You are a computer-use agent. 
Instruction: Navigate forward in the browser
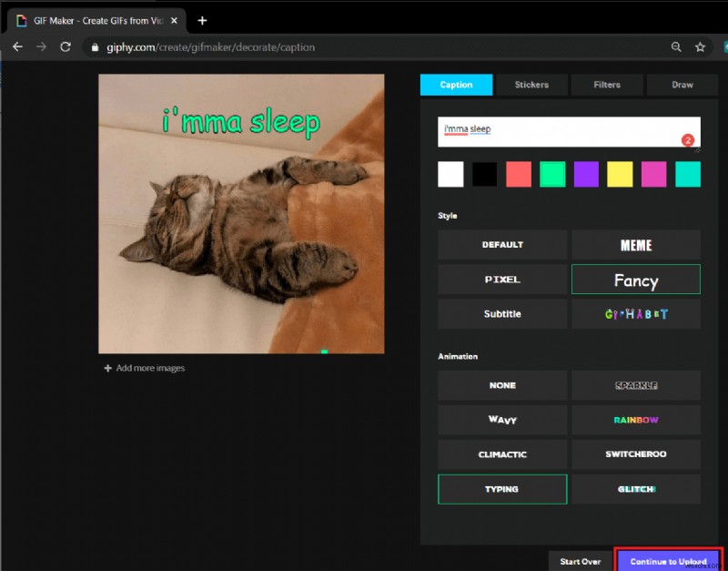(x=39, y=46)
